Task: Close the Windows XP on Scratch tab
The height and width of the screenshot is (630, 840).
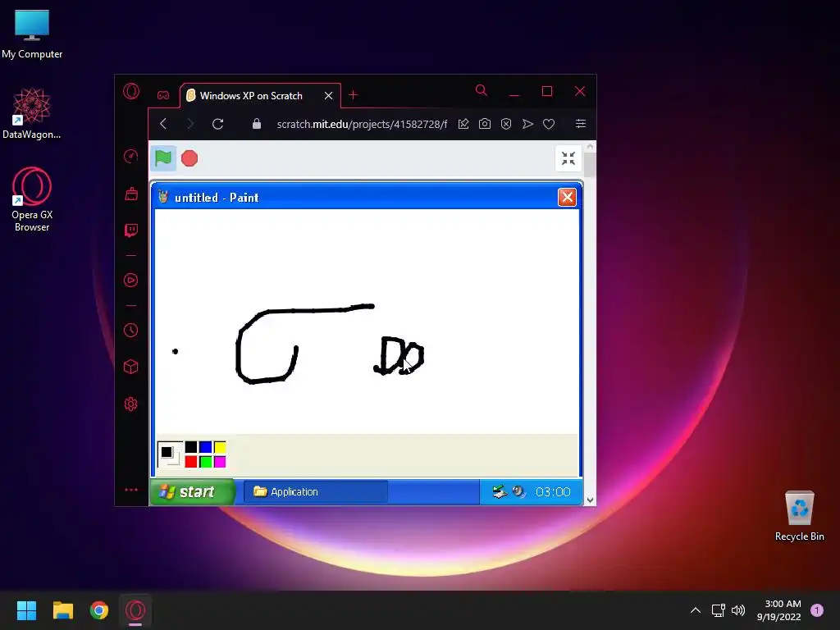Action: pyautogui.click(x=328, y=95)
